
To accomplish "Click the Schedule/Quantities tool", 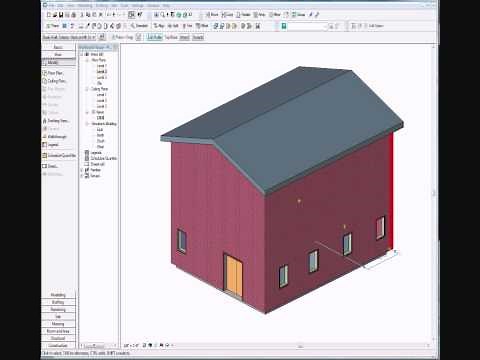I will point(59,155).
